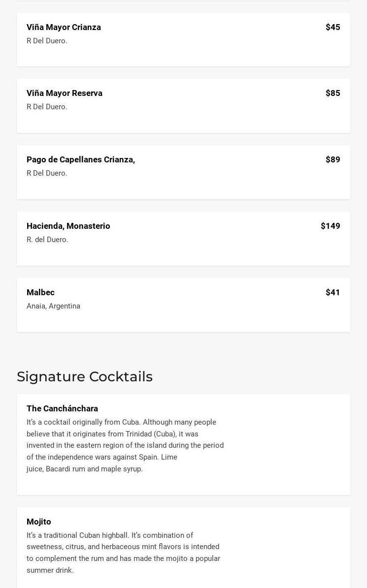Click R. del Duero under Hacienda, Monasterio

(x=47, y=240)
